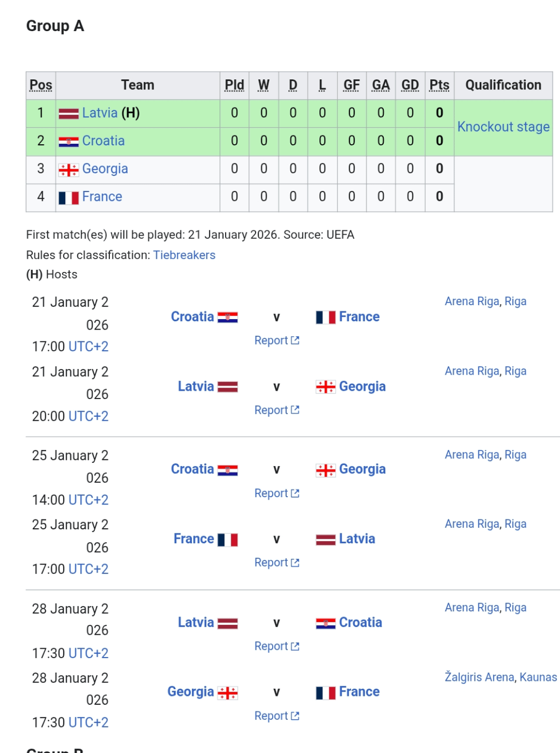The width and height of the screenshot is (560, 753).
Task: Click Kaunas city link
Action: coord(538,677)
